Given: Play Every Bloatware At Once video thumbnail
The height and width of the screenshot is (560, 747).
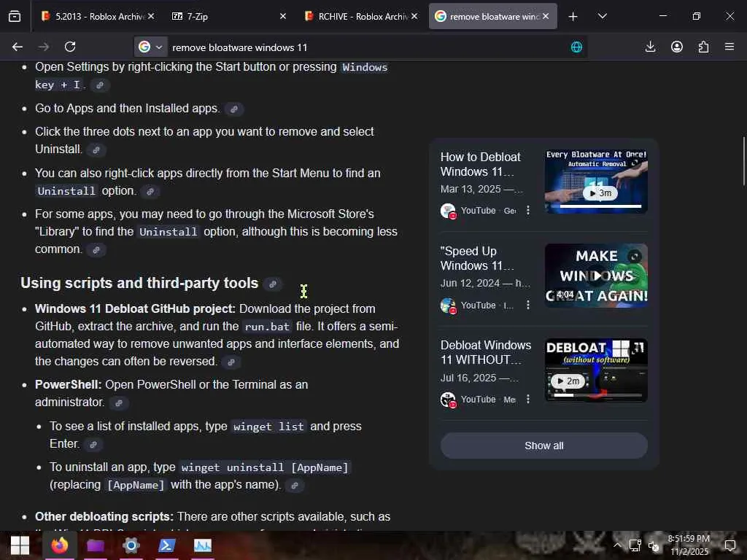Looking at the screenshot, I should [596, 182].
